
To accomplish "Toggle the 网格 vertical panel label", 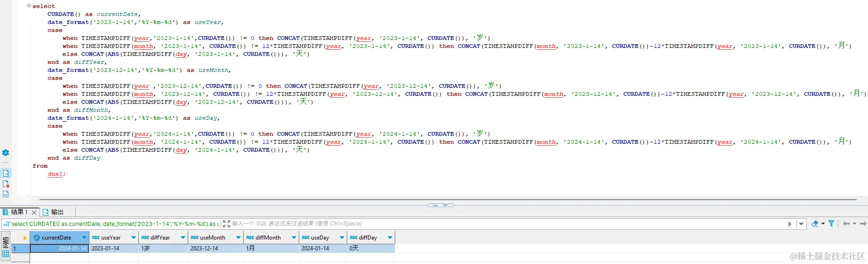I will (6, 242).
